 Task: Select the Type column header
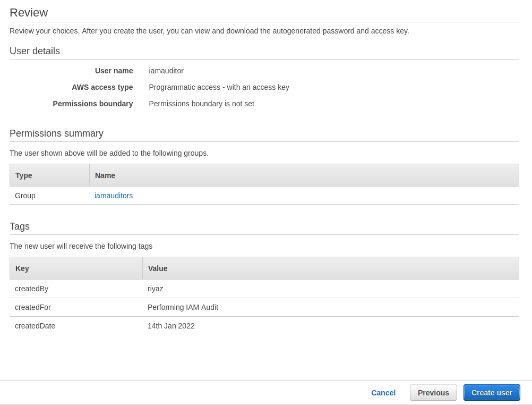pos(23,175)
